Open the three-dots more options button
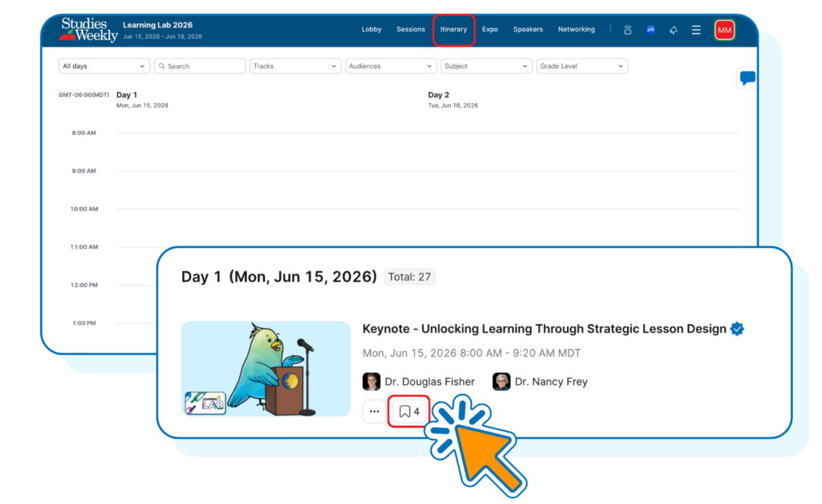 [374, 411]
